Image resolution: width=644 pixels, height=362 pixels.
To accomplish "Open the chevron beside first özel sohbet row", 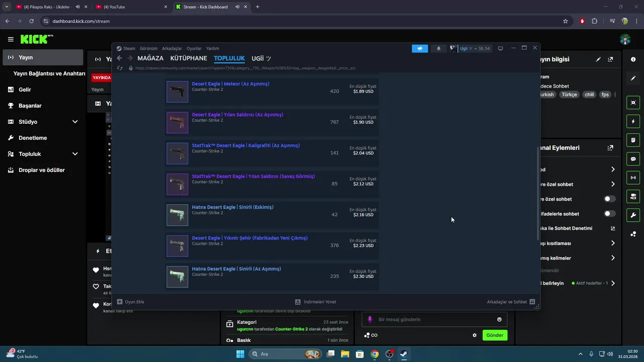I will 613,184.
